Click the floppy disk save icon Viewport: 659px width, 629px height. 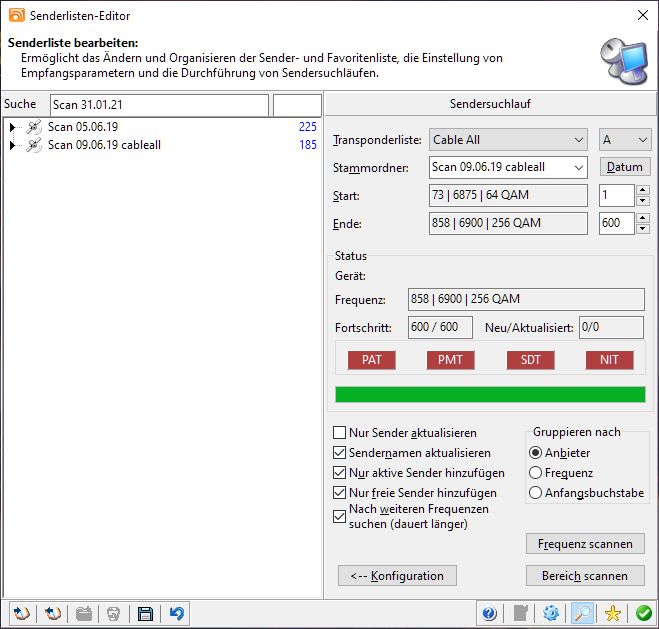pyautogui.click(x=146, y=613)
